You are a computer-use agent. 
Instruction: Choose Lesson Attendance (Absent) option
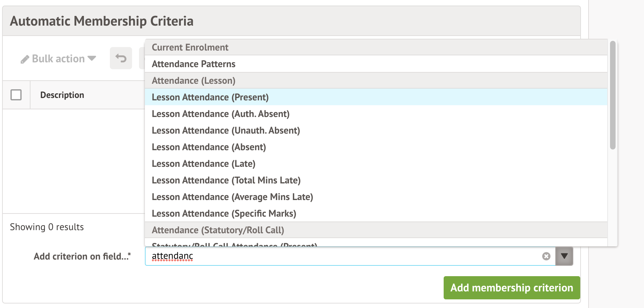click(x=209, y=147)
